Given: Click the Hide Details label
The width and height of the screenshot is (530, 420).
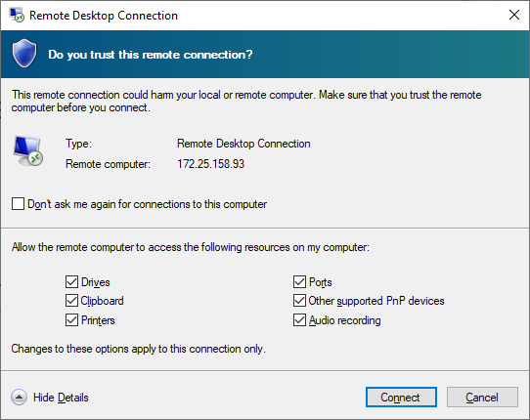Looking at the screenshot, I should [x=61, y=398].
